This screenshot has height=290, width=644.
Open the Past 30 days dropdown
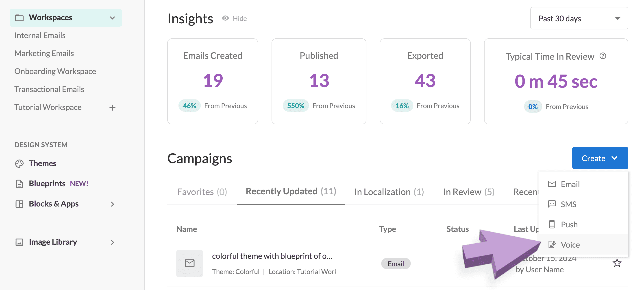pos(579,18)
